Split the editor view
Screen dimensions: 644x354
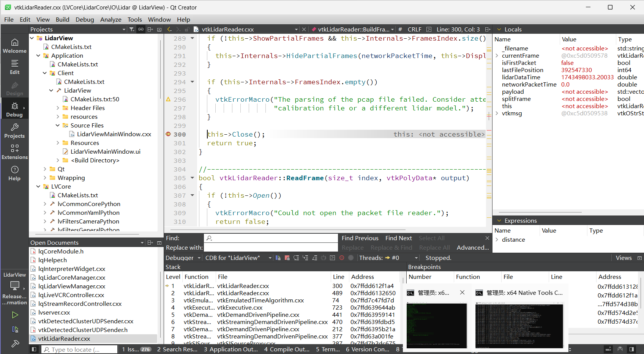[x=488, y=29]
